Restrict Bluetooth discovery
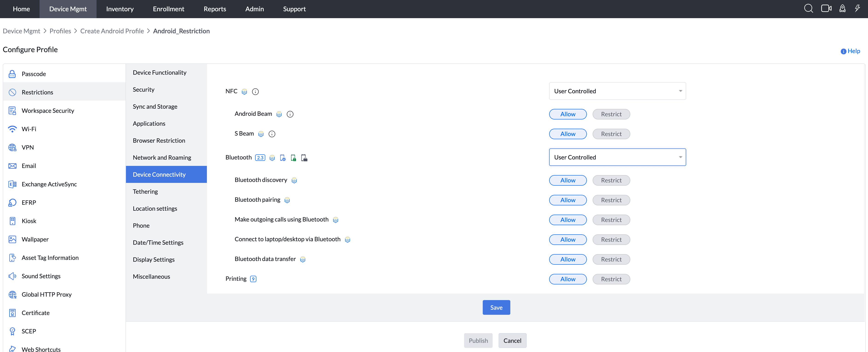Image resolution: width=868 pixels, height=352 pixels. (611, 180)
